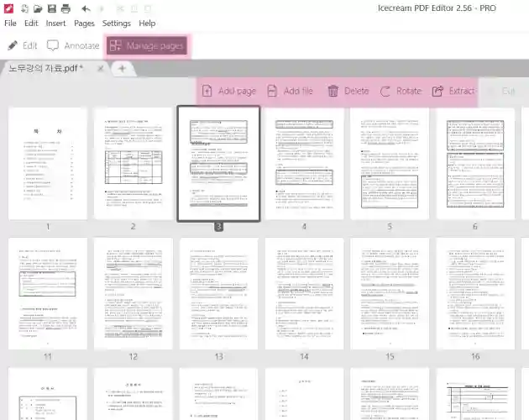Open a new tab with the plus button

(122, 69)
